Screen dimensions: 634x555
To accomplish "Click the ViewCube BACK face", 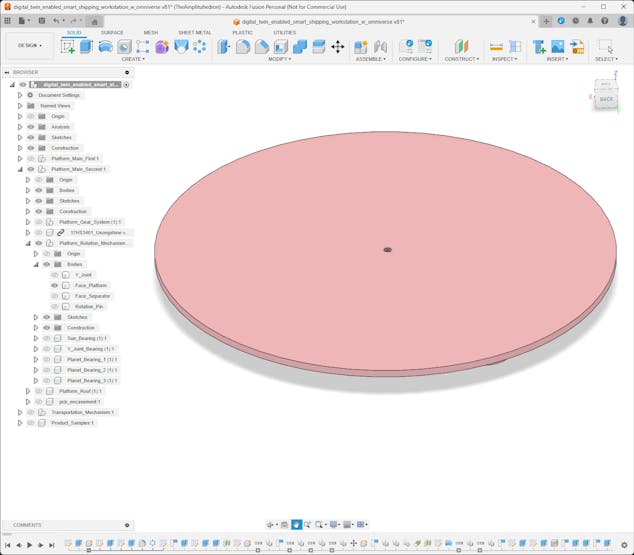I will tap(606, 99).
